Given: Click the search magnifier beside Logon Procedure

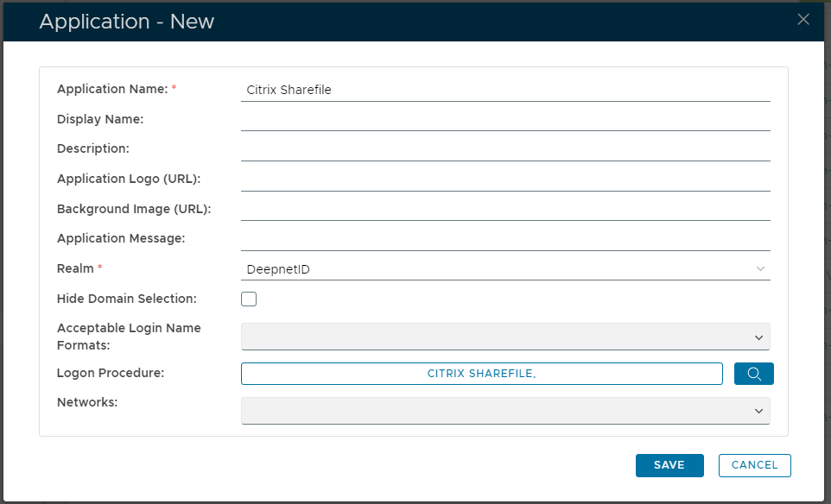Looking at the screenshot, I should click(753, 374).
